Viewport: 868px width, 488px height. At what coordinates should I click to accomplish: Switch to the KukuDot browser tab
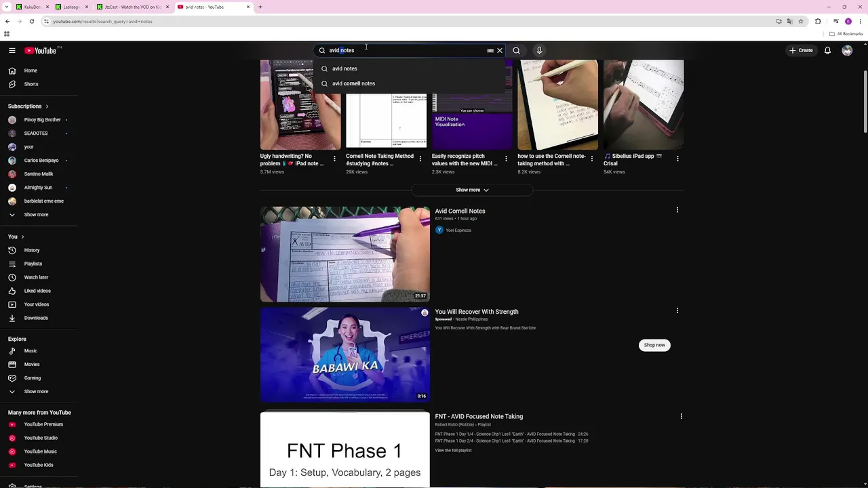(33, 7)
